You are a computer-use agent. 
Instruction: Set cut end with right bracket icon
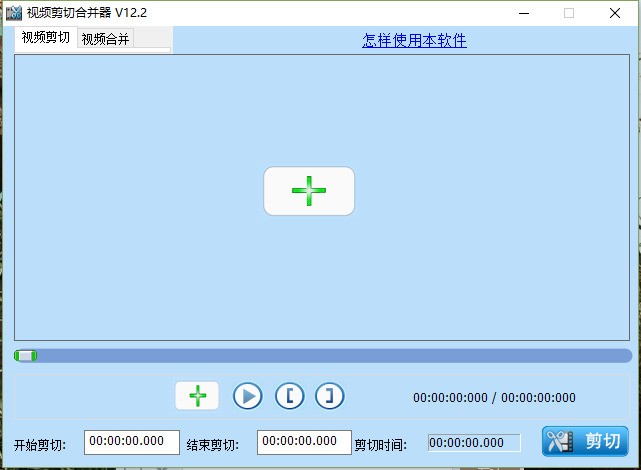[329, 396]
